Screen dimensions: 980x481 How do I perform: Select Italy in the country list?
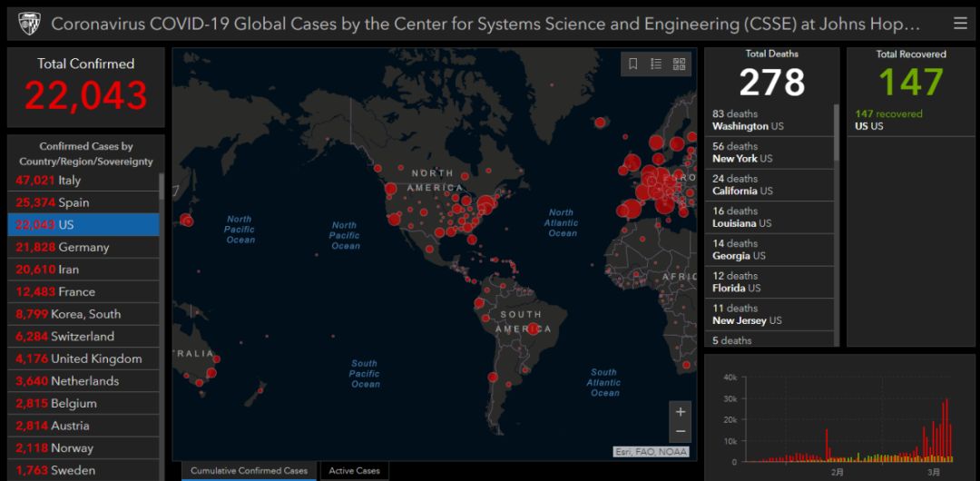[83, 180]
